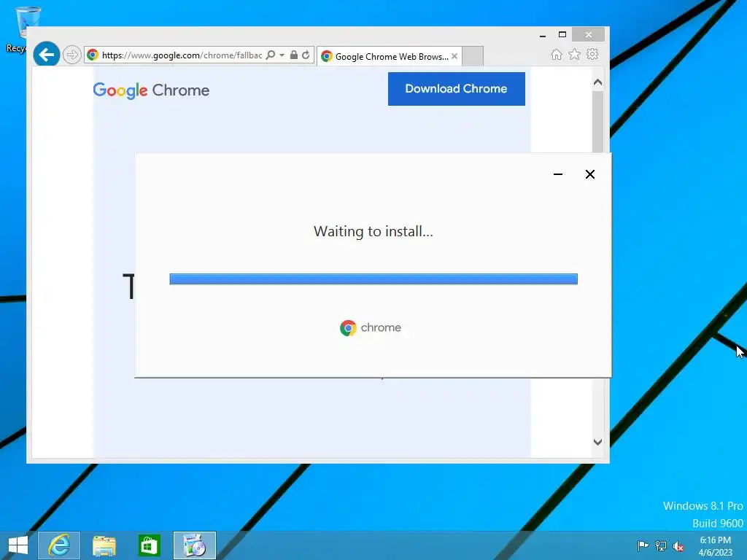The image size is (747, 560).
Task: Close the Internet Explorer window
Action: [589, 35]
